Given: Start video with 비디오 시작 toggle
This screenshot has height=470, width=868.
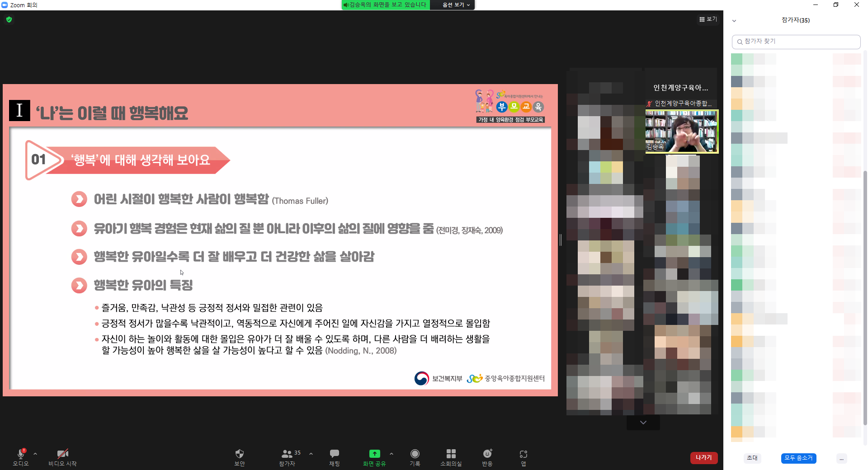Looking at the screenshot, I should [62, 454].
